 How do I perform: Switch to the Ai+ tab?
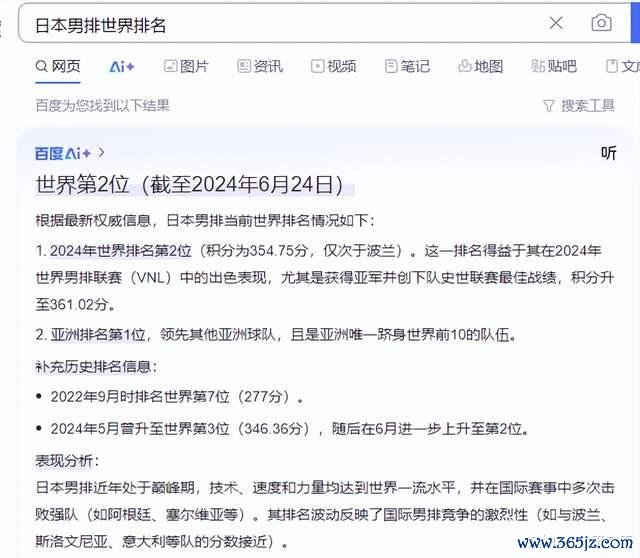tap(122, 67)
